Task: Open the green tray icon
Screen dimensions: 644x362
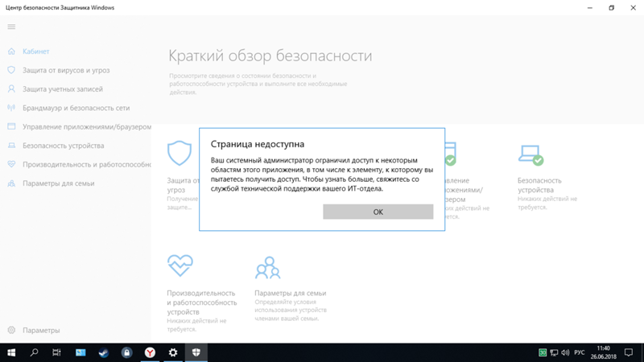Action: pyautogui.click(x=543, y=352)
